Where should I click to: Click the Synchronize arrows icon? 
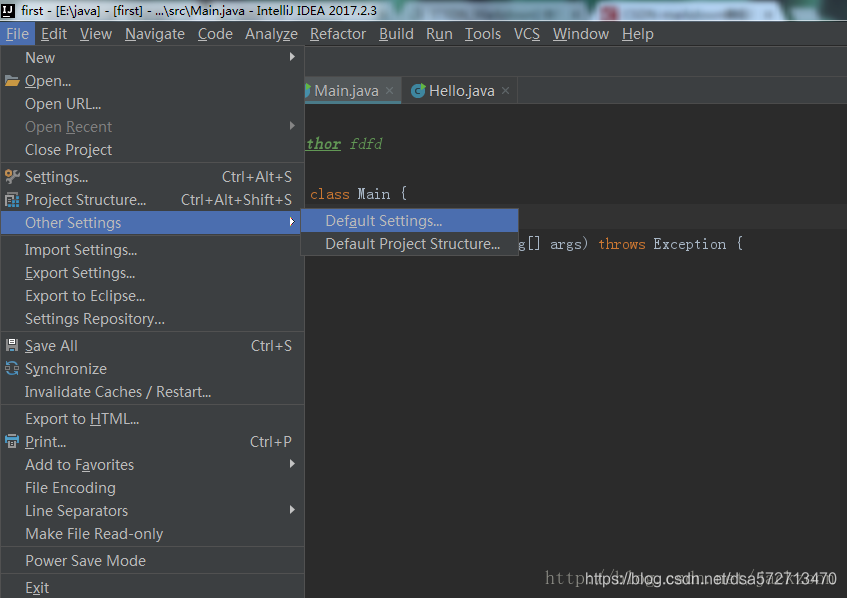[x=12, y=368]
